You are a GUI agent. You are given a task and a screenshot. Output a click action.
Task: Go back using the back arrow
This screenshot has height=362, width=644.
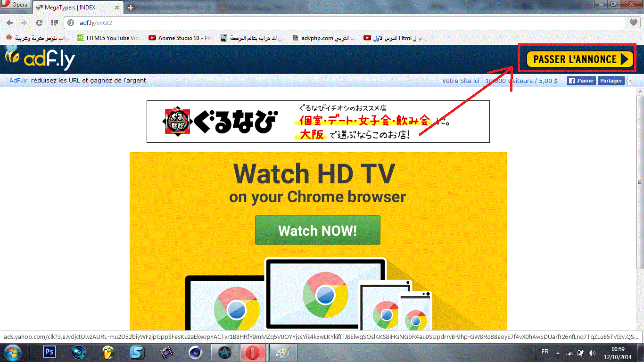tap(9, 23)
